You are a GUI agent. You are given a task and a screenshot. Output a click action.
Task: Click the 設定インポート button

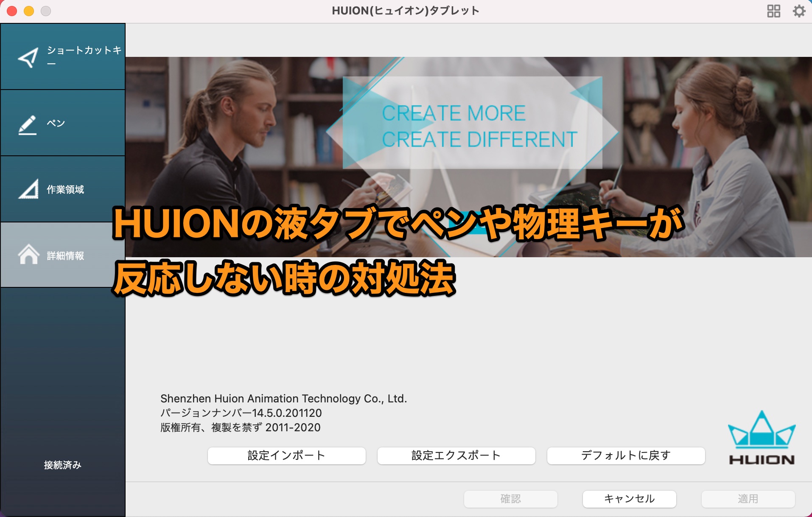[287, 455]
